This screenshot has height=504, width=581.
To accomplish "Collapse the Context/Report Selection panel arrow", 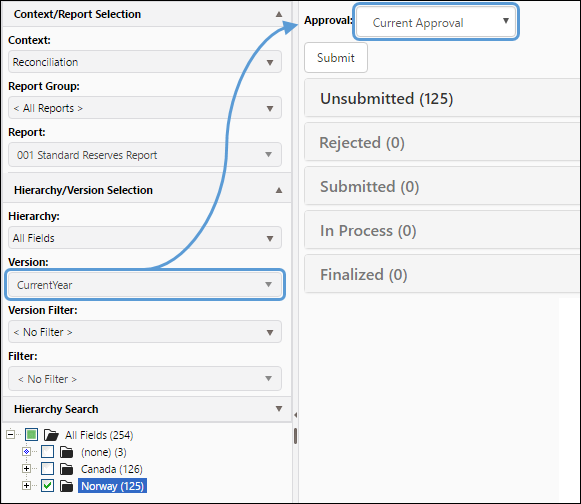I will (x=279, y=14).
